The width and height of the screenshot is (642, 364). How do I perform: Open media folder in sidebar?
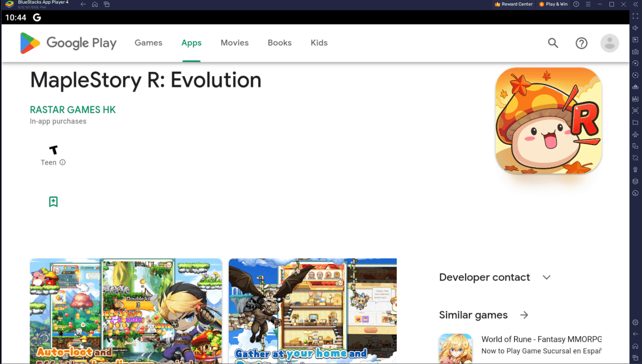click(635, 122)
